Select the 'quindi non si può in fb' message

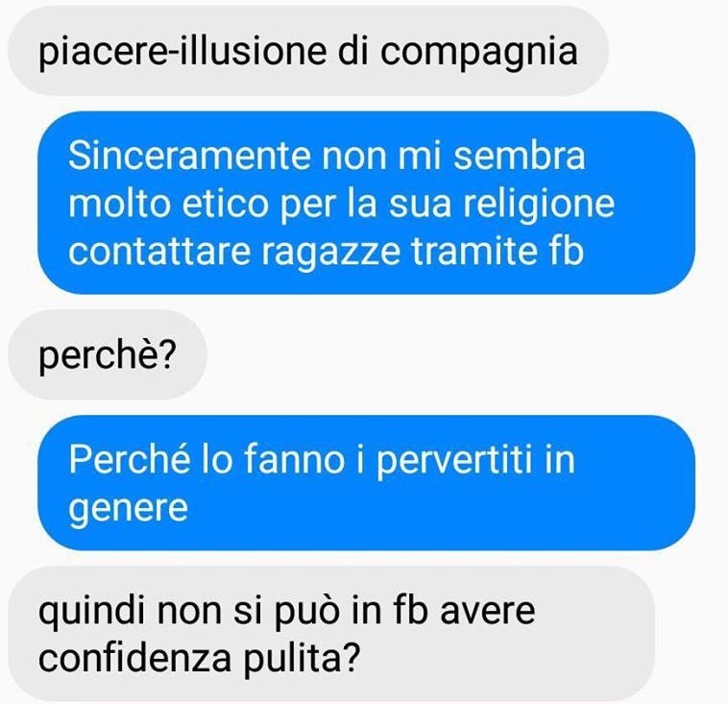pos(331,634)
